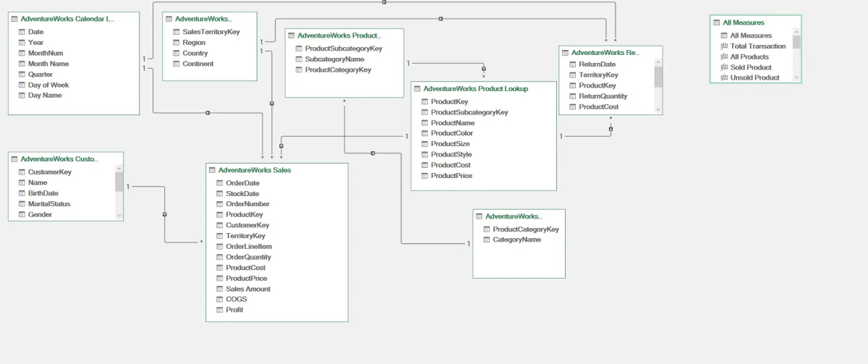Select the Month Name field
This screenshot has width=868, height=364.
48,64
